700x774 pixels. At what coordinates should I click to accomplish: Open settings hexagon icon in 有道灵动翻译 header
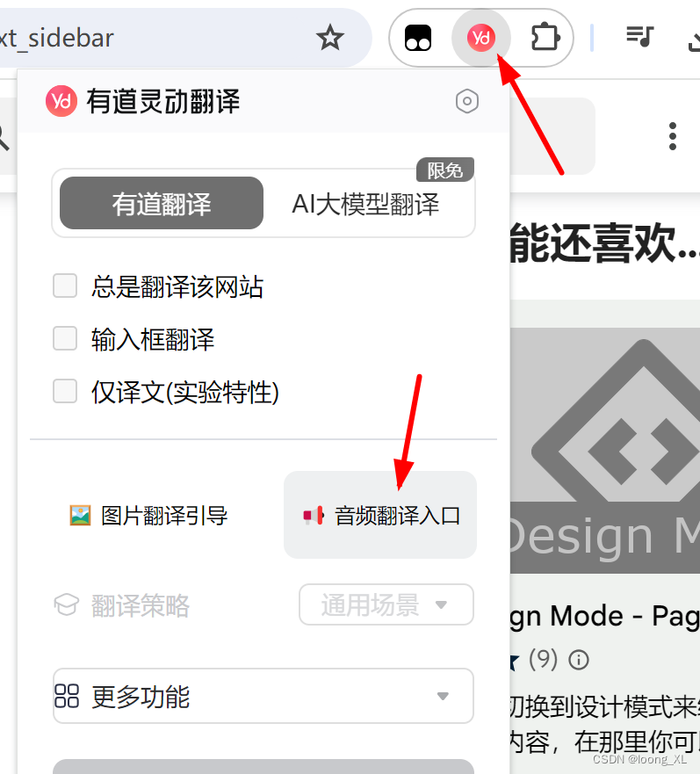466,101
